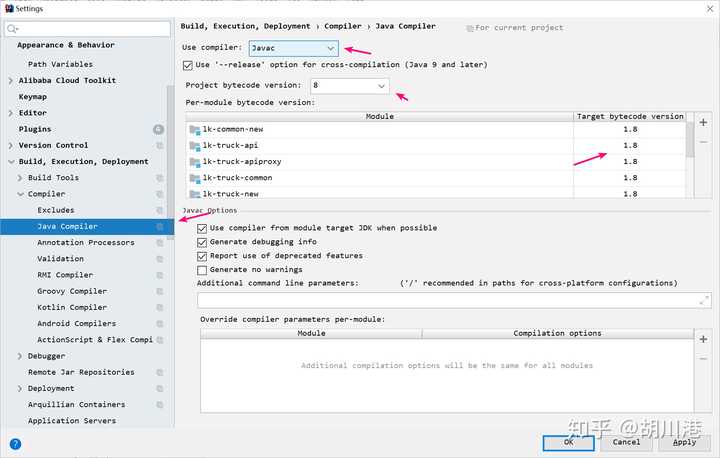Add per-module compiler override with plus icon
This screenshot has width=720, height=458.
(703, 339)
